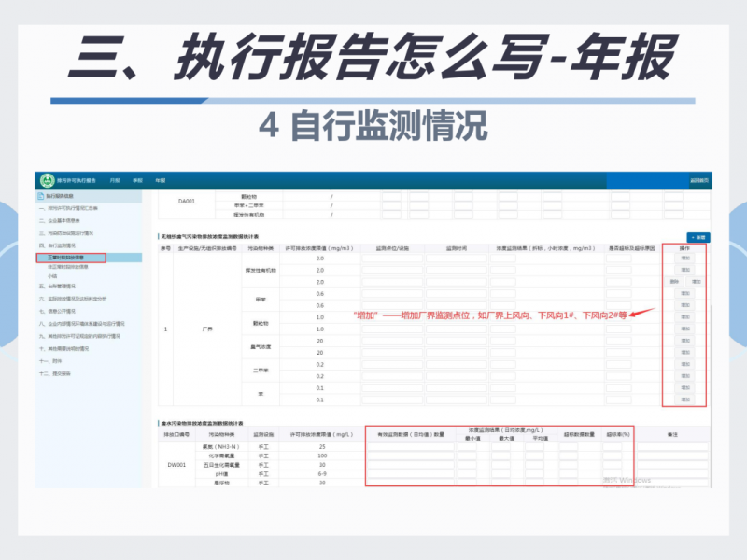Click the pH值 pollutant cell
This screenshot has height=560, width=747.
[x=221, y=474]
